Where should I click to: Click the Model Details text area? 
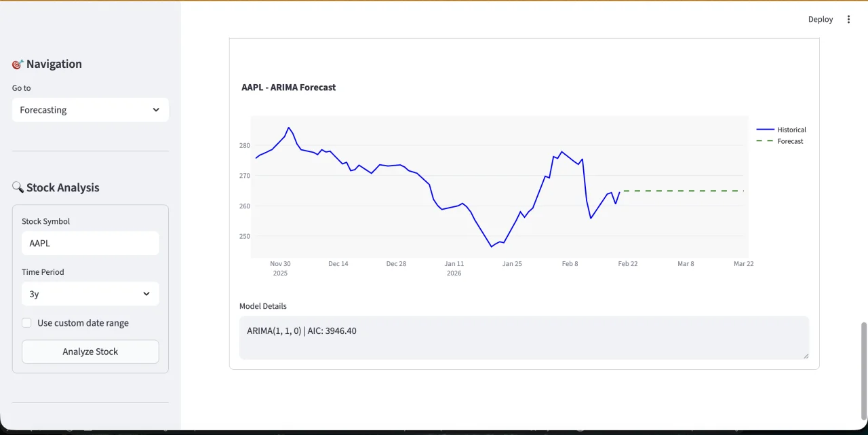pyautogui.click(x=524, y=337)
